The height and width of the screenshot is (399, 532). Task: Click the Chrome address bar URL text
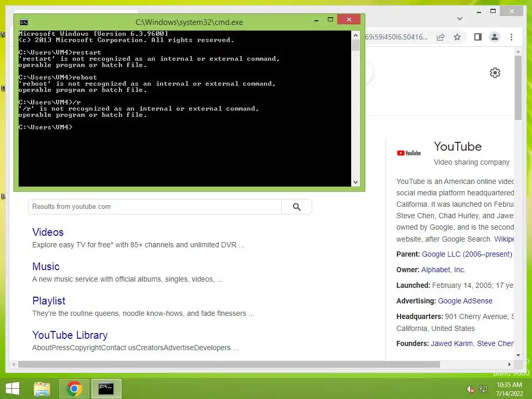click(396, 37)
